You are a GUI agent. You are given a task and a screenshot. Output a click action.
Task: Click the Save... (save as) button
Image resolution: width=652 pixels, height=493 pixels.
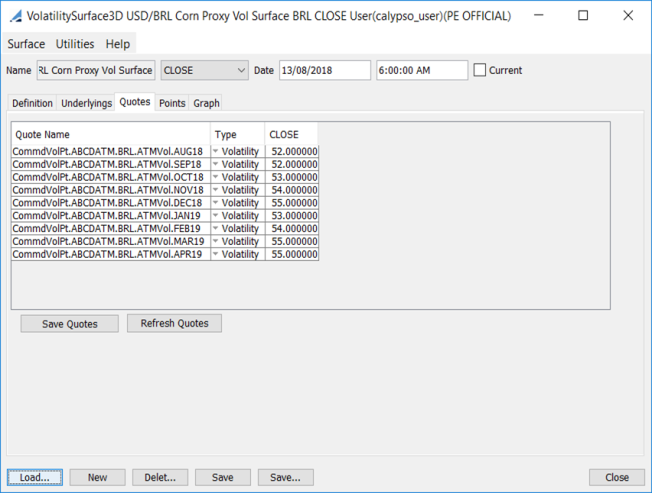click(x=286, y=477)
